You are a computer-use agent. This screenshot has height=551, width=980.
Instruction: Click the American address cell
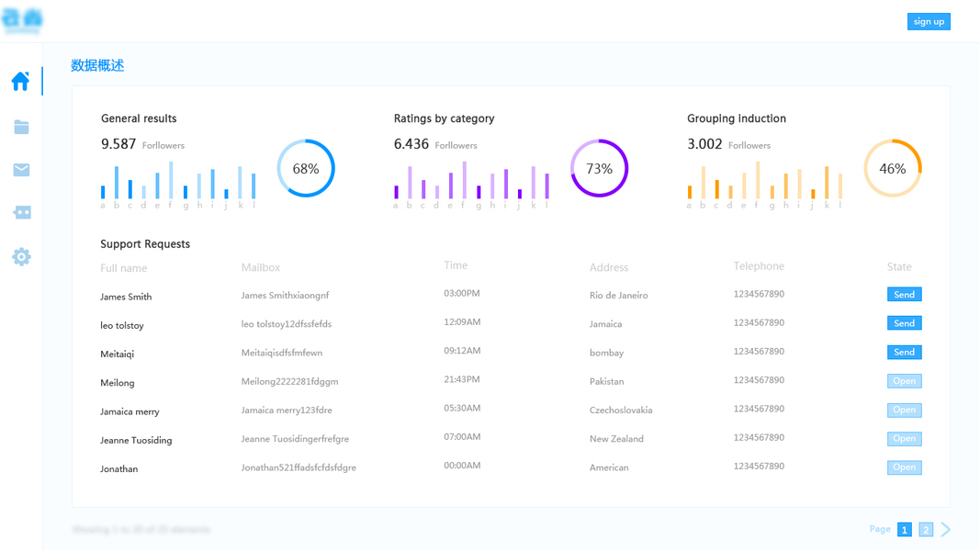pyautogui.click(x=609, y=468)
